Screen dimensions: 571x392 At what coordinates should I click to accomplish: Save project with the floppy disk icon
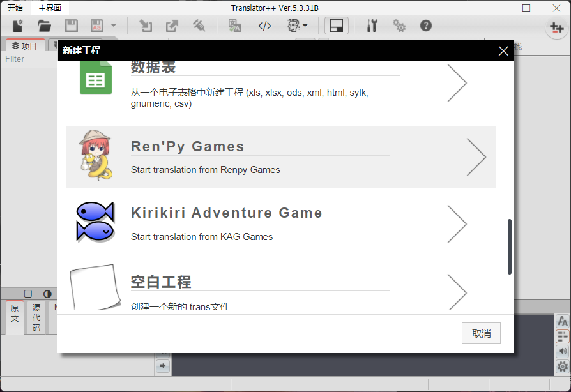pos(72,26)
